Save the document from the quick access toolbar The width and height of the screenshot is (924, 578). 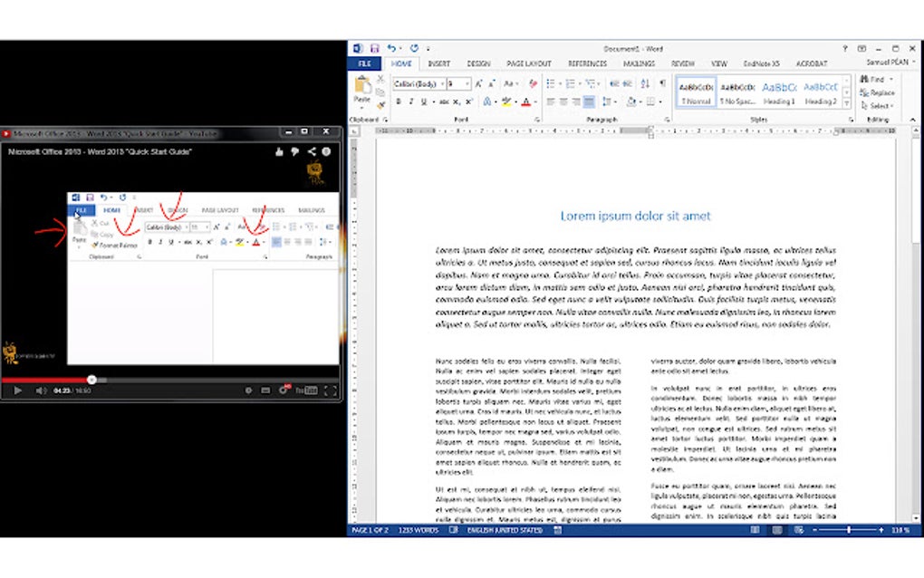pyautogui.click(x=374, y=48)
